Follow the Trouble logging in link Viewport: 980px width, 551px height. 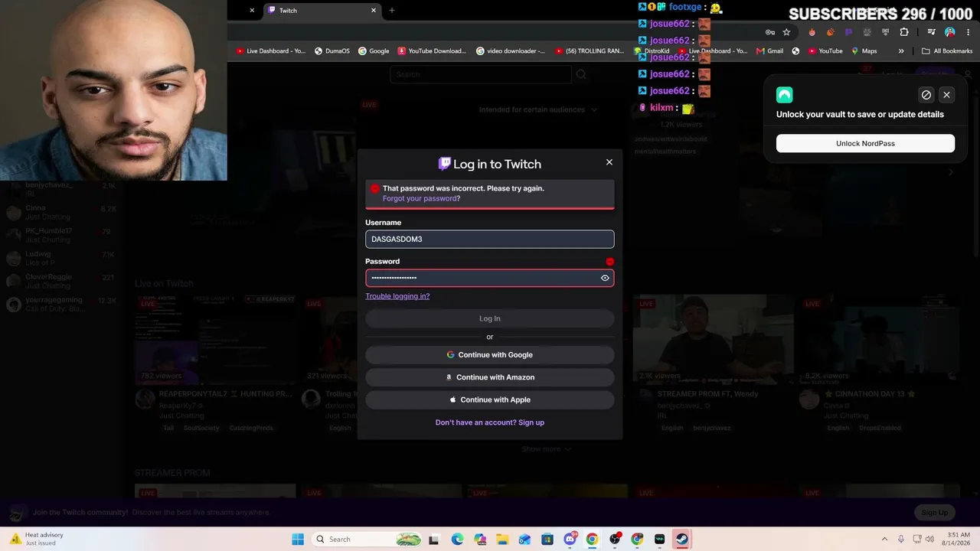[397, 296]
